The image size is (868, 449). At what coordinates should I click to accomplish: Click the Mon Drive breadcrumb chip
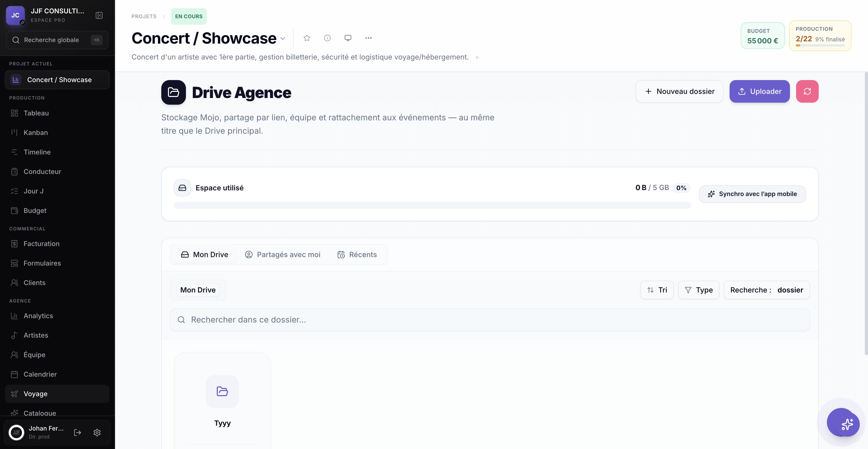pos(198,290)
